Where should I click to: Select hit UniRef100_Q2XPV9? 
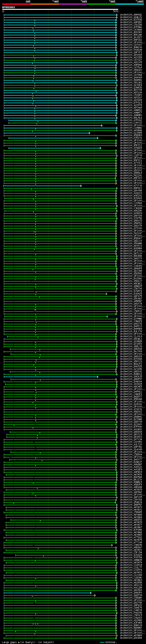(x=131, y=105)
